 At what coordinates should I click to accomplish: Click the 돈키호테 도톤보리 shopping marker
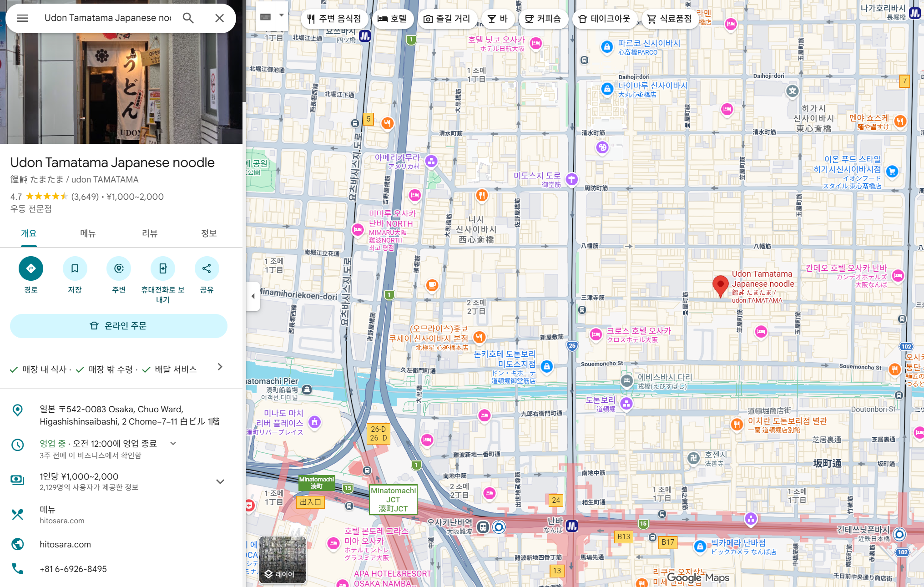pos(547,366)
